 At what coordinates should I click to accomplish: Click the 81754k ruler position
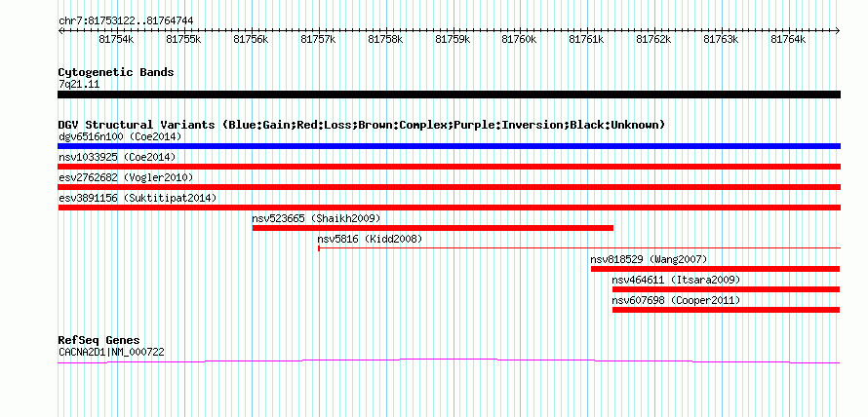[x=116, y=39]
